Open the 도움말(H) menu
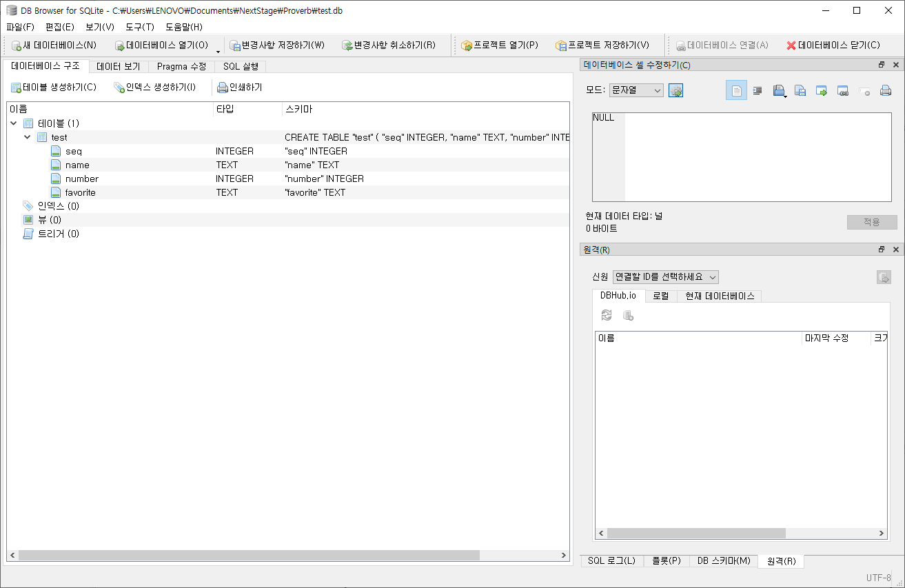Screen dimensions: 905x588 pos(184,27)
